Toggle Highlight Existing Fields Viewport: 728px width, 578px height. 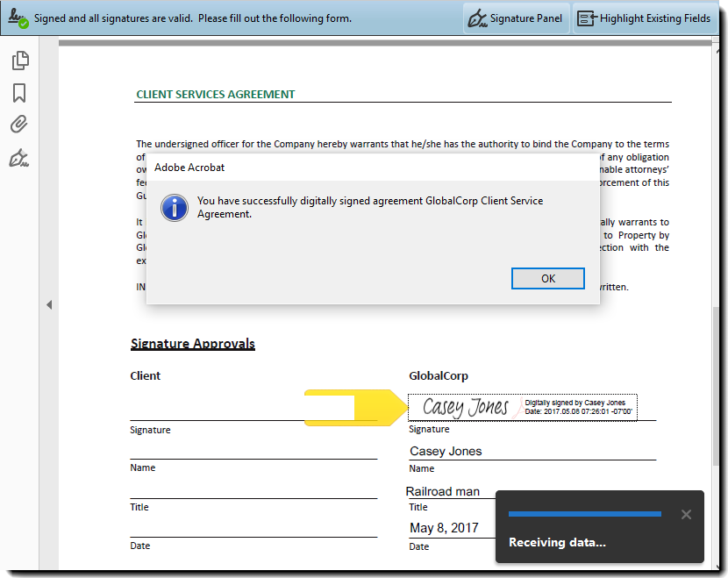click(x=645, y=18)
